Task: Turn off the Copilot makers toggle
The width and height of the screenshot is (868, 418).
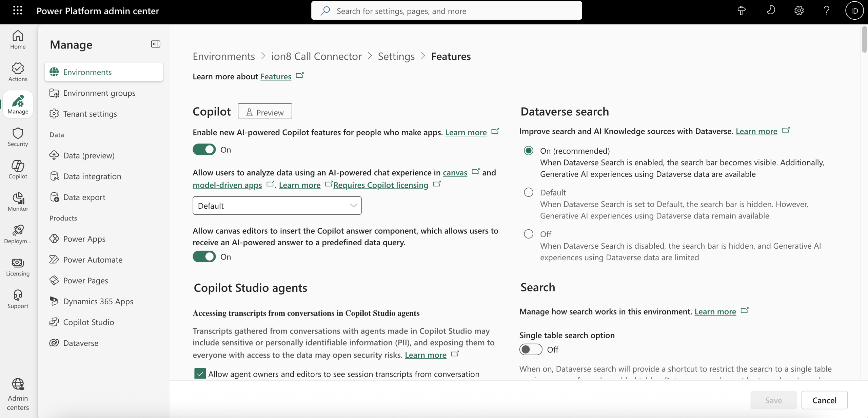Action: click(204, 149)
